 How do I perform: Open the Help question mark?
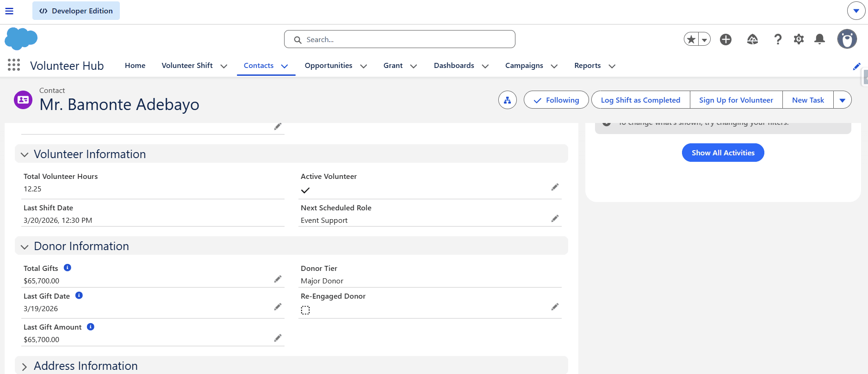(778, 39)
